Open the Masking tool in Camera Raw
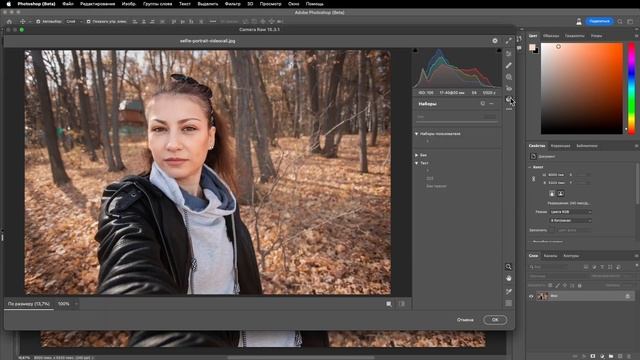Screen dimensions: 640x360 (x=509, y=77)
